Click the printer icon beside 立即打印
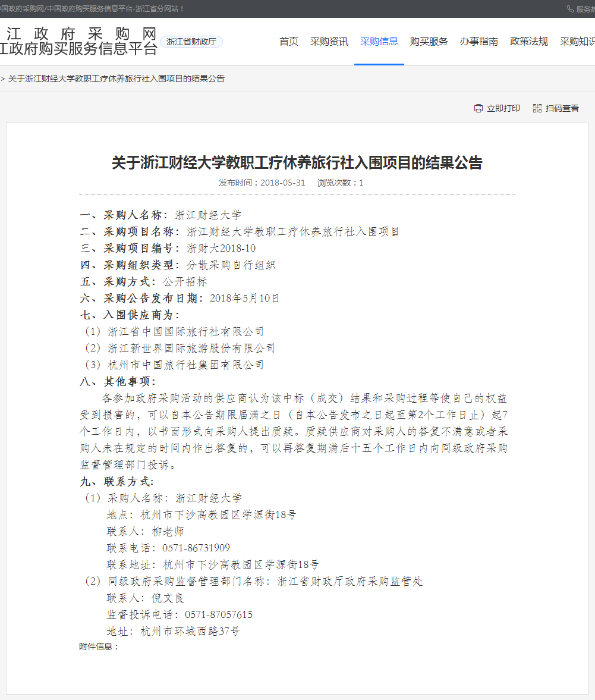 pos(478,108)
